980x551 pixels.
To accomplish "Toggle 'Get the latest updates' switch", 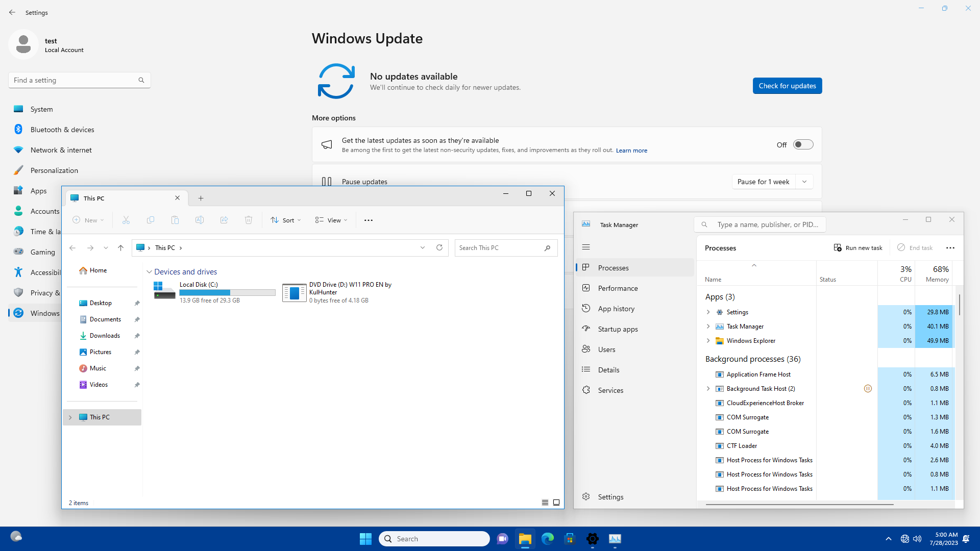I will 803,145.
